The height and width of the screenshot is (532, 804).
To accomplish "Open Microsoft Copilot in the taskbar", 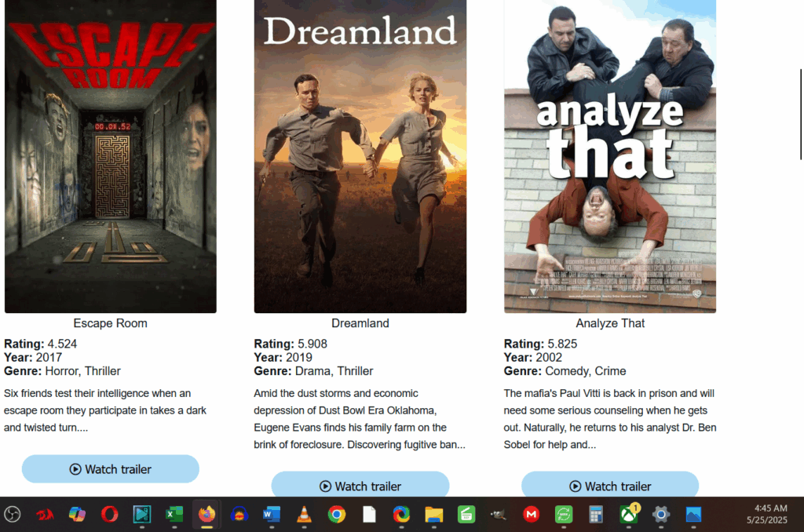I will (77, 514).
